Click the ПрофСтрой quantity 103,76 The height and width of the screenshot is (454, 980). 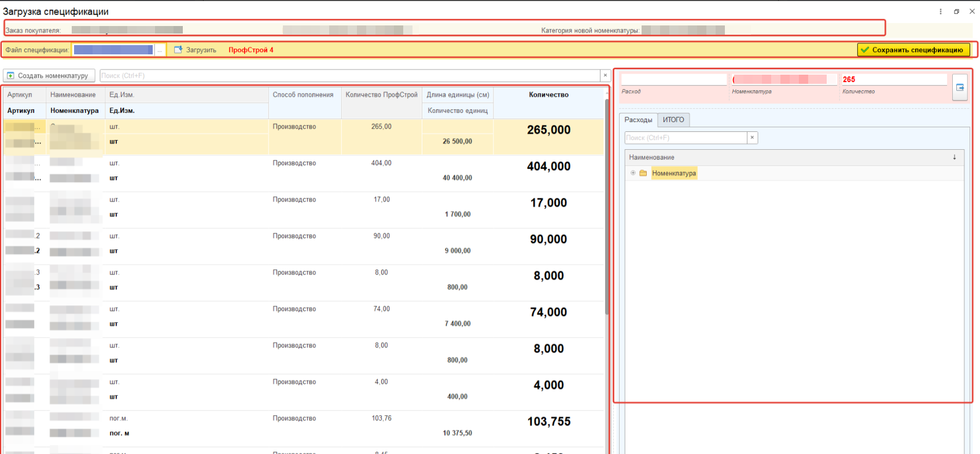[x=382, y=418]
